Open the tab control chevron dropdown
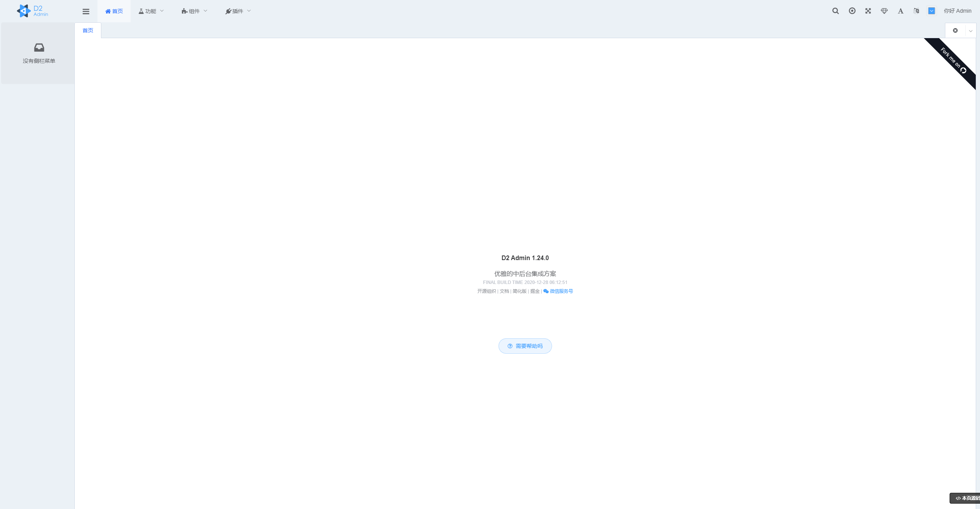The height and width of the screenshot is (509, 980). click(x=970, y=30)
